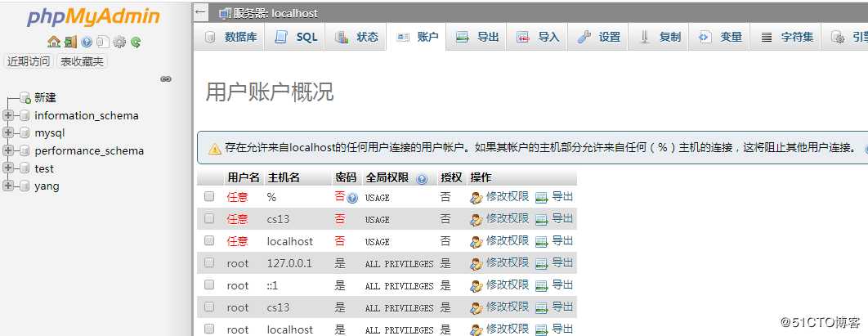Select the 账户 tab
The height and width of the screenshot is (336, 868).
coord(417,37)
